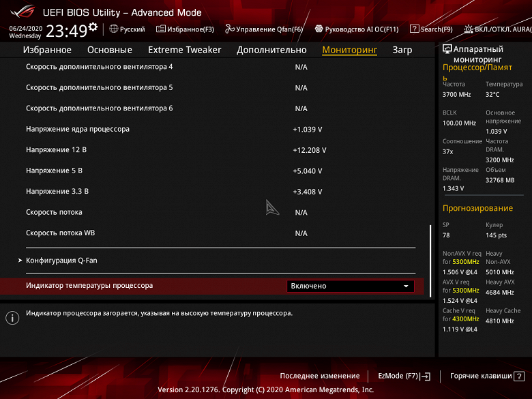
Task: Click the 3700 MHz frequency value
Action: pyautogui.click(x=457, y=95)
